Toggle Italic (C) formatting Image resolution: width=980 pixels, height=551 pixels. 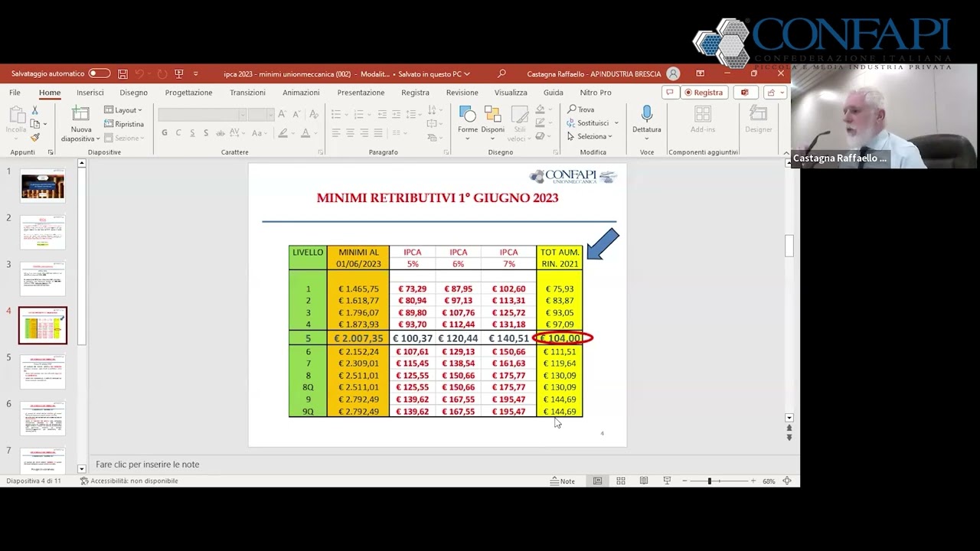pos(178,133)
